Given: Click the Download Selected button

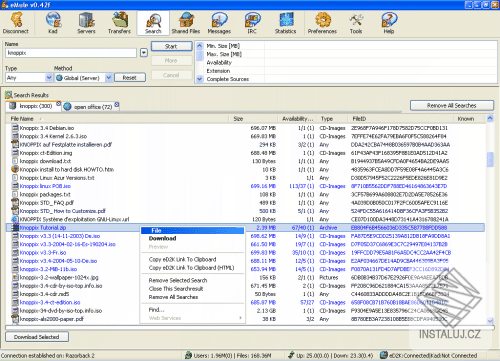Looking at the screenshot, I should click(x=37, y=337).
